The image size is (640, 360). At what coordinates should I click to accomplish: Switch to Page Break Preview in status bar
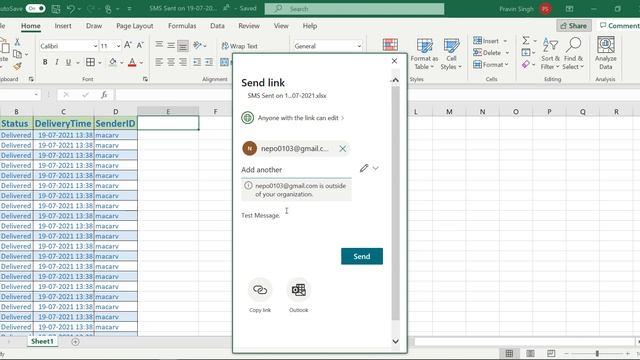pyautogui.click(x=551, y=353)
